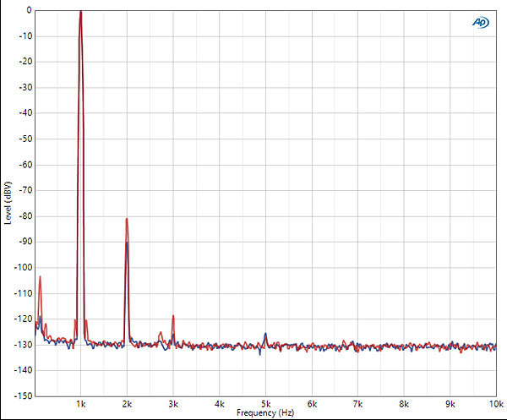The image size is (507, 420).
Task: Click the -10 level axis label
Action: [26, 35]
